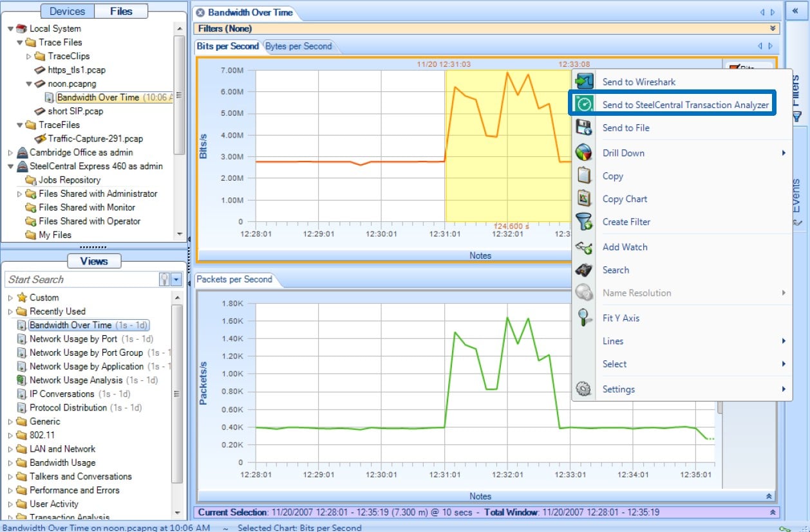
Task: Select the IP Conversations view
Action: (x=62, y=394)
